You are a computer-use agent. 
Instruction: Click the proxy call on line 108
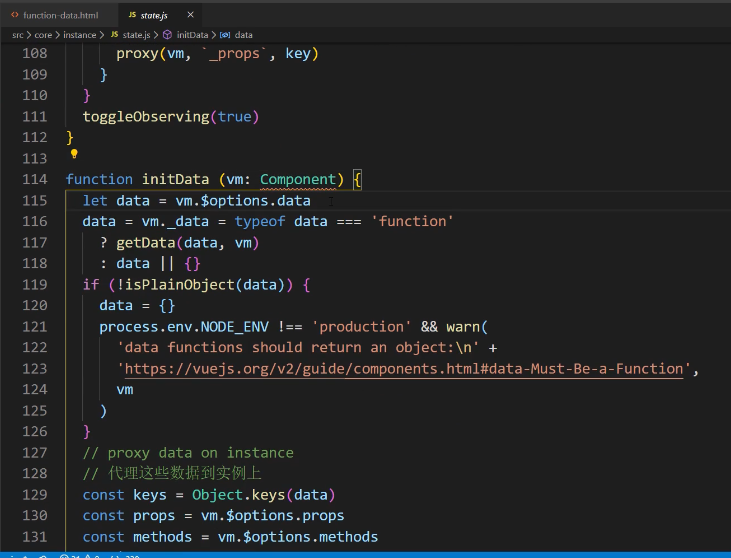pos(137,54)
